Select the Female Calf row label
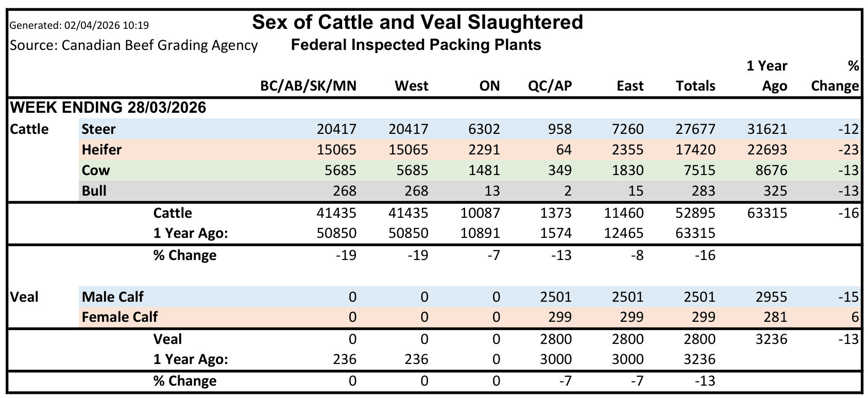Viewport: 868px width, 398px height. pyautogui.click(x=120, y=317)
